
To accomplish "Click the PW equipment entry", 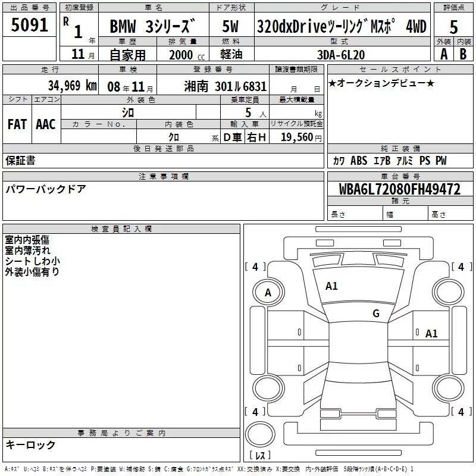I will (441, 160).
